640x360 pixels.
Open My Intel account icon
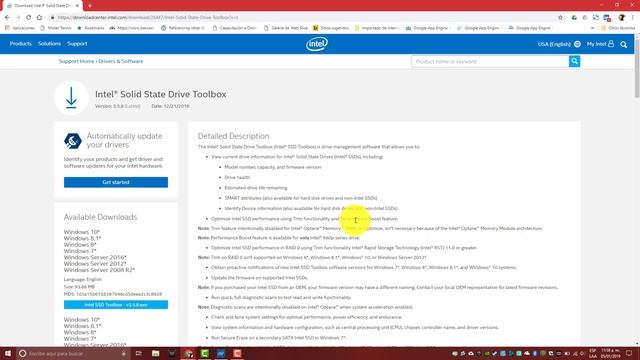tap(611, 44)
